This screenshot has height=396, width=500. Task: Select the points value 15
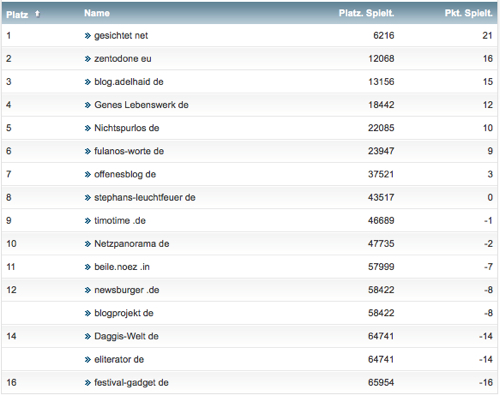tap(488, 82)
